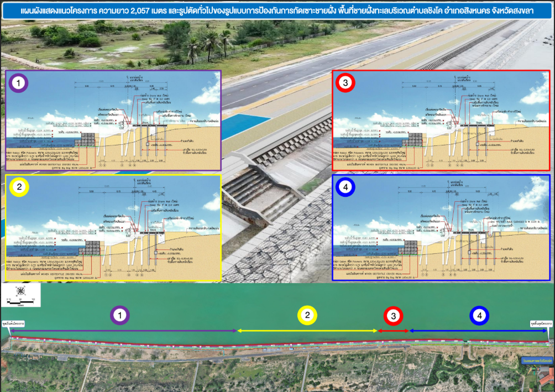Click the blue number 4 badge in the cross-section panel
Viewport: 555px width, 392px height.
346,188
